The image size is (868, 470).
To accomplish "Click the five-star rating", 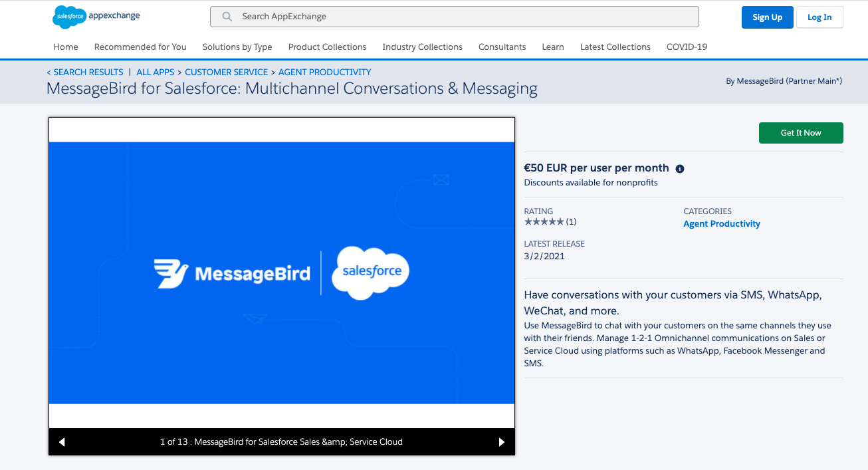I will [544, 221].
